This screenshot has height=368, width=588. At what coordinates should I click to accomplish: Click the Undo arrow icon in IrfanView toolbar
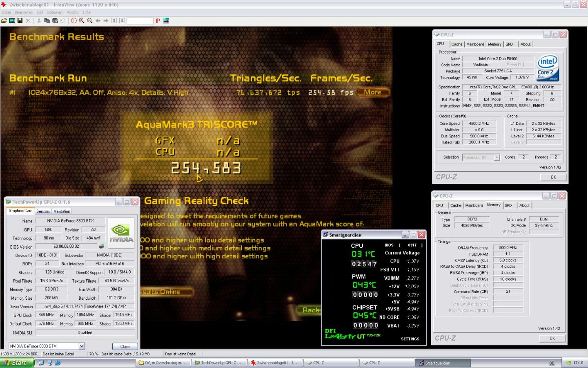click(63, 20)
